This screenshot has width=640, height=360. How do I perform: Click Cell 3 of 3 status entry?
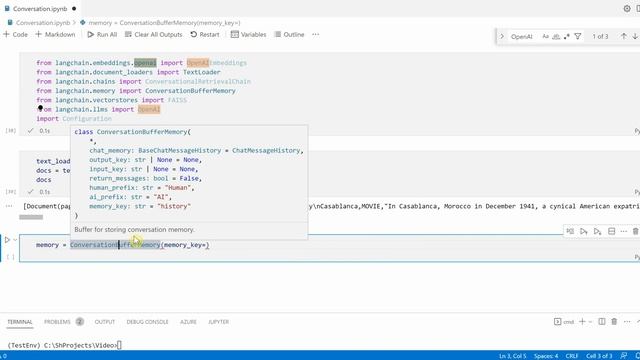600,356
